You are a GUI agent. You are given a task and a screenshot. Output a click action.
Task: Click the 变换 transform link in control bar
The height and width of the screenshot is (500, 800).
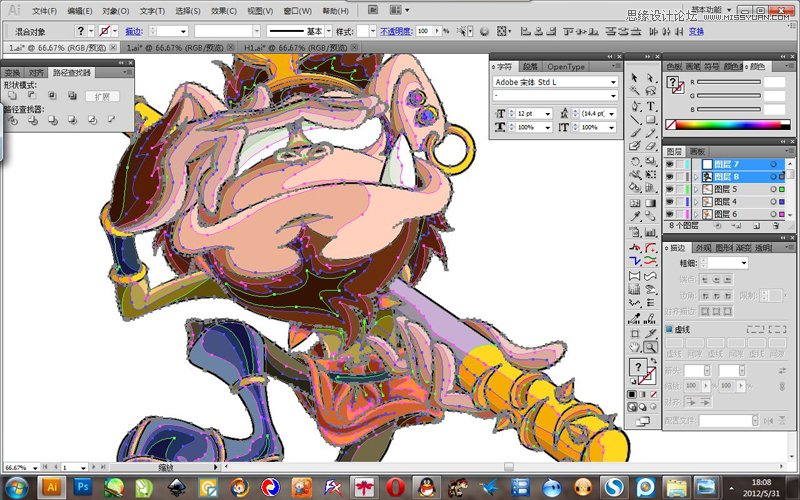[696, 32]
